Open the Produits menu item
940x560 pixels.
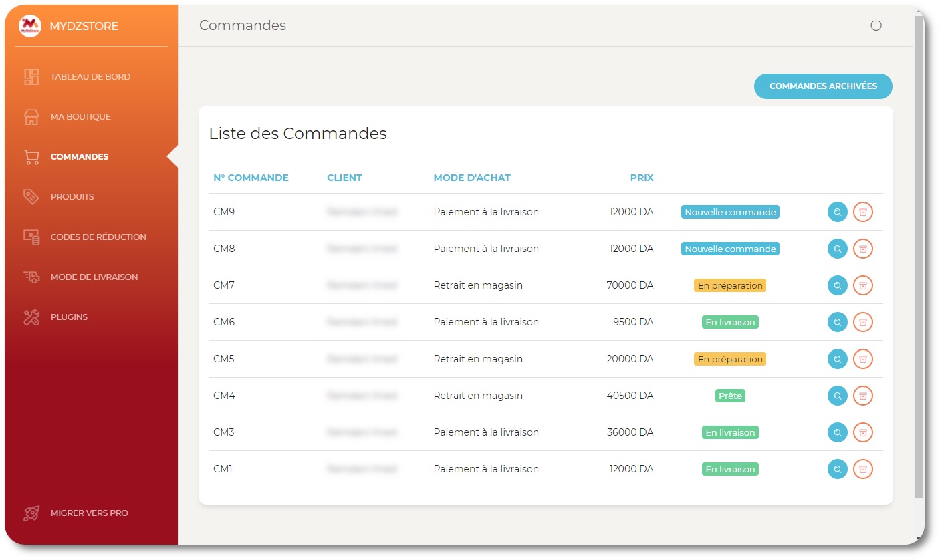tap(72, 197)
